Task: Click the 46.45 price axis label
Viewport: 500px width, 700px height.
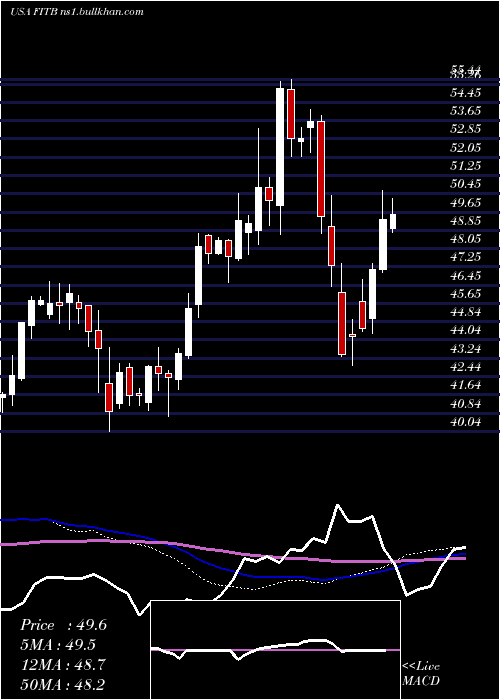Action: tap(465, 275)
